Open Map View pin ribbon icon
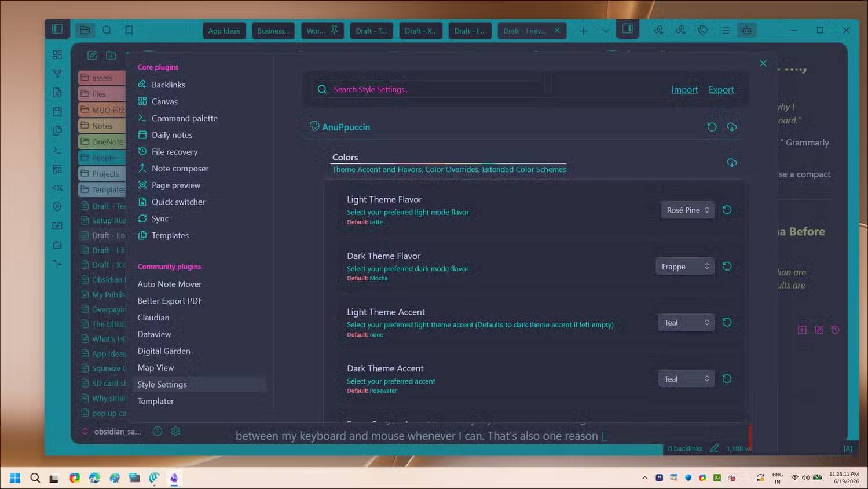 click(x=57, y=207)
